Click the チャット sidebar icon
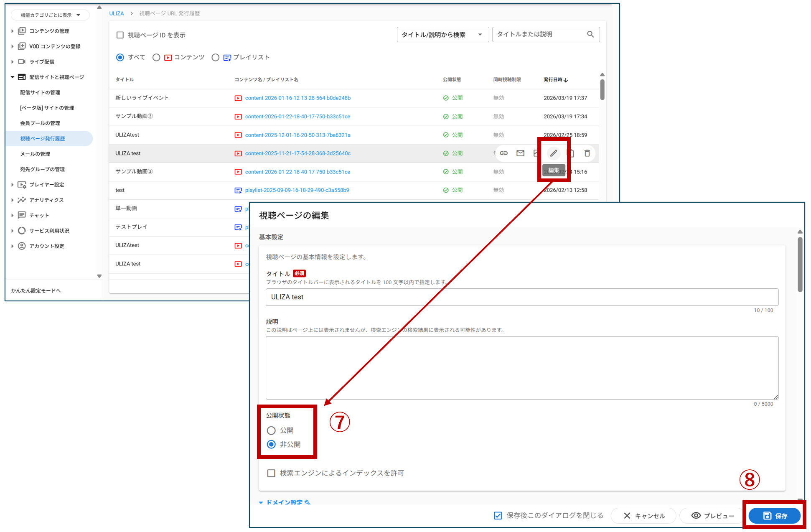 tap(22, 215)
